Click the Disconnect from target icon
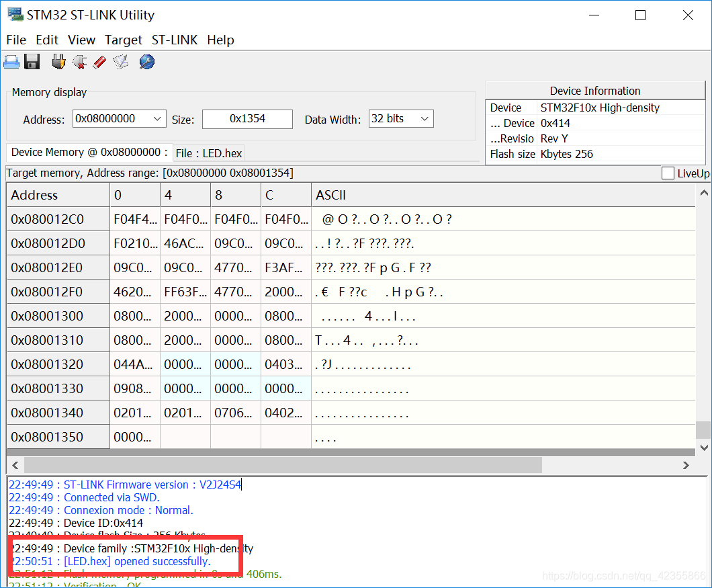This screenshot has width=712, height=588. (x=79, y=62)
